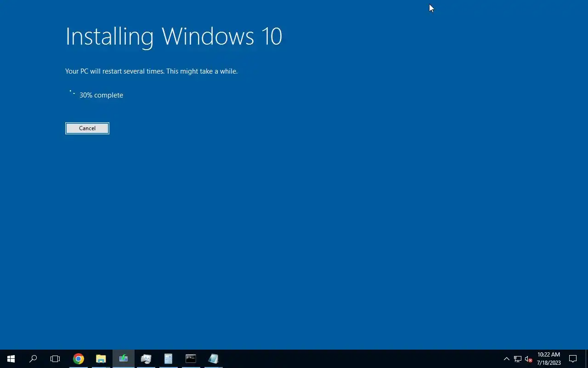
Task: Open the Action Center notifications icon
Action: point(573,359)
